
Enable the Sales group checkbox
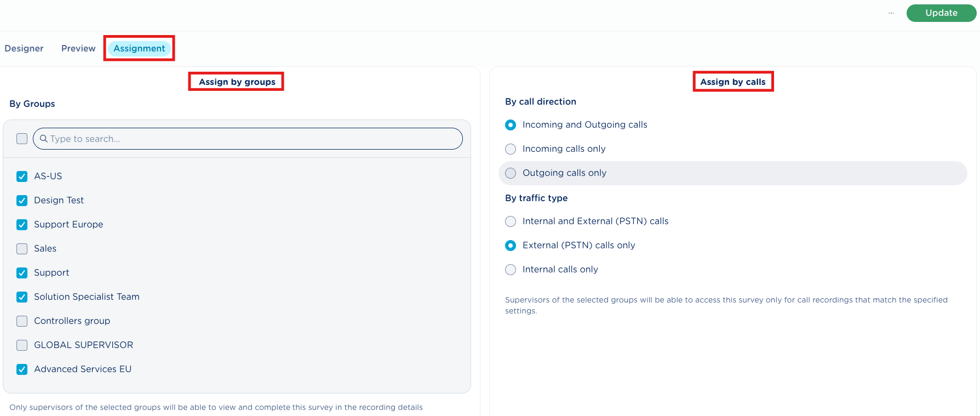(22, 249)
